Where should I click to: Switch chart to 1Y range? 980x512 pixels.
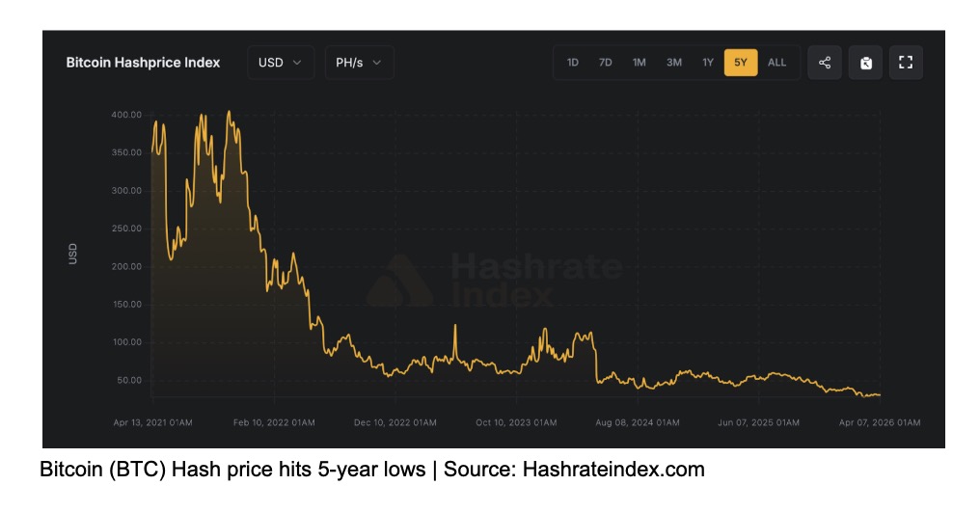708,63
